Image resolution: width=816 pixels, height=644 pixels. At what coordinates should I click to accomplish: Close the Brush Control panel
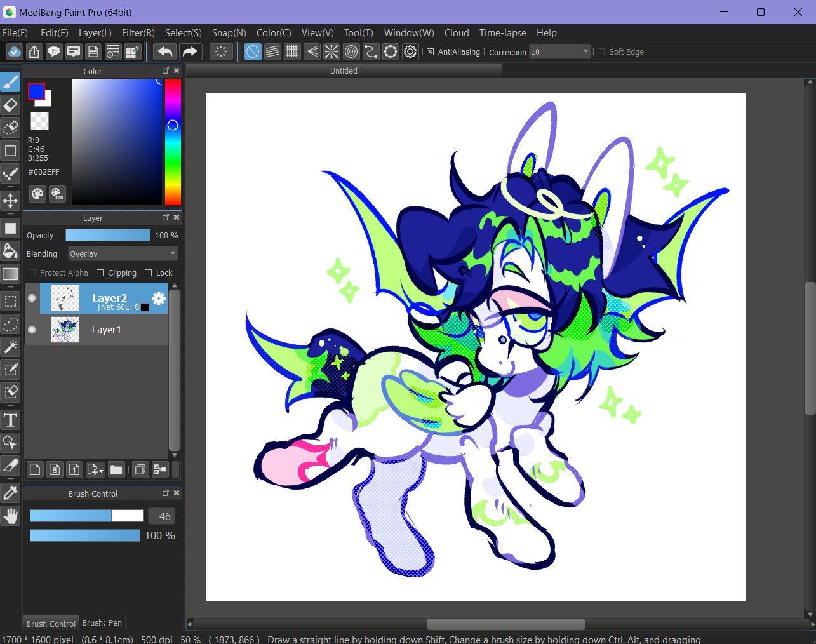coord(177,493)
